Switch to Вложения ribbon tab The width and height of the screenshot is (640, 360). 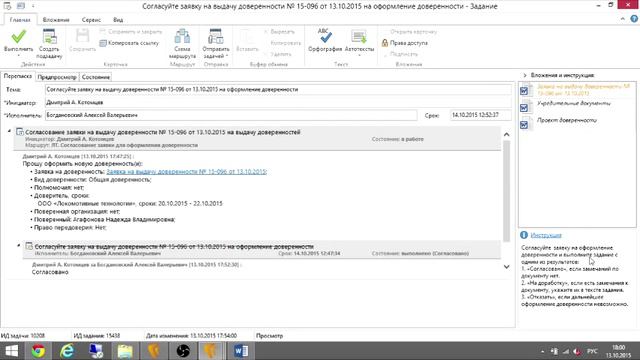(x=56, y=20)
